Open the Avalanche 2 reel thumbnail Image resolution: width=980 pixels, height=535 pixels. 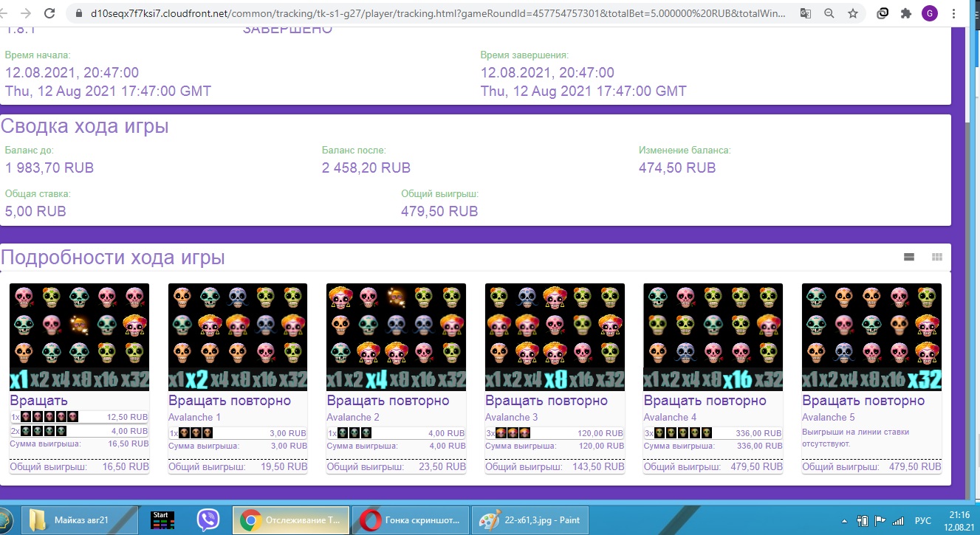pyautogui.click(x=396, y=337)
